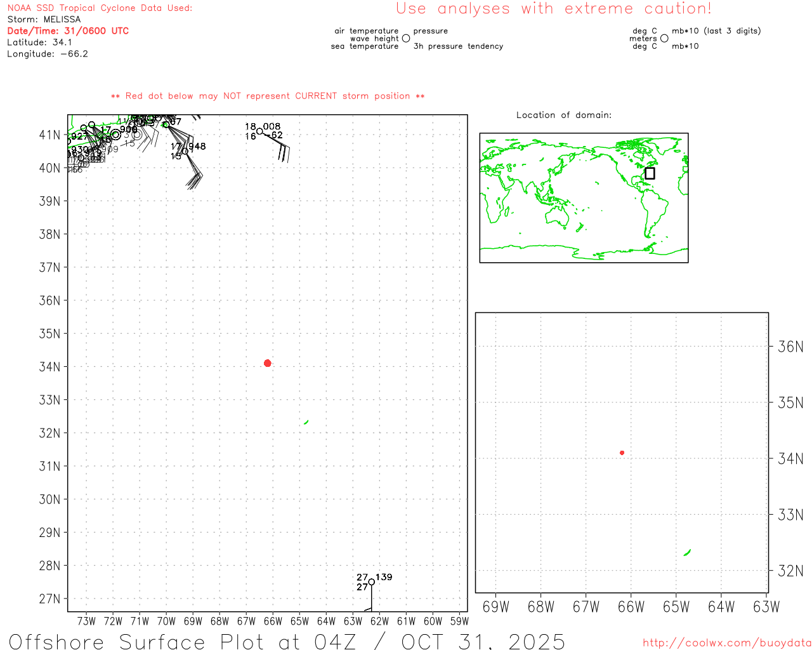The image size is (812, 650).
Task: Click the legend circle beside meters label
Action: (664, 39)
